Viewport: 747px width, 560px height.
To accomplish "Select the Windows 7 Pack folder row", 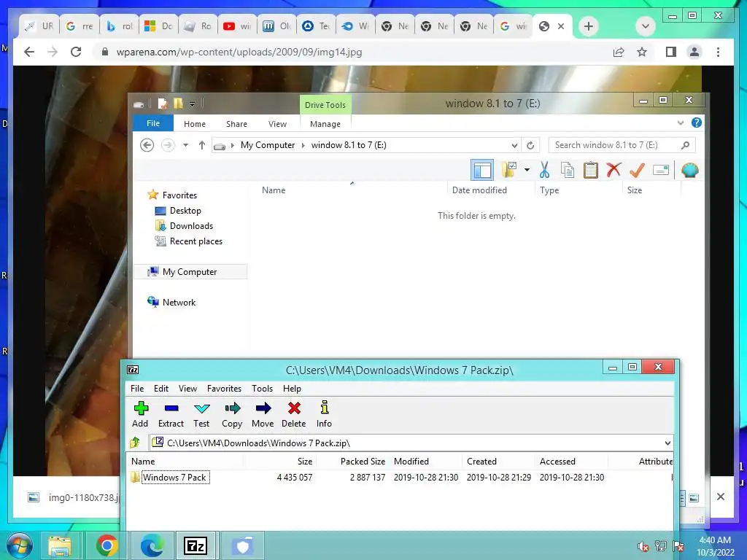I will click(400, 477).
